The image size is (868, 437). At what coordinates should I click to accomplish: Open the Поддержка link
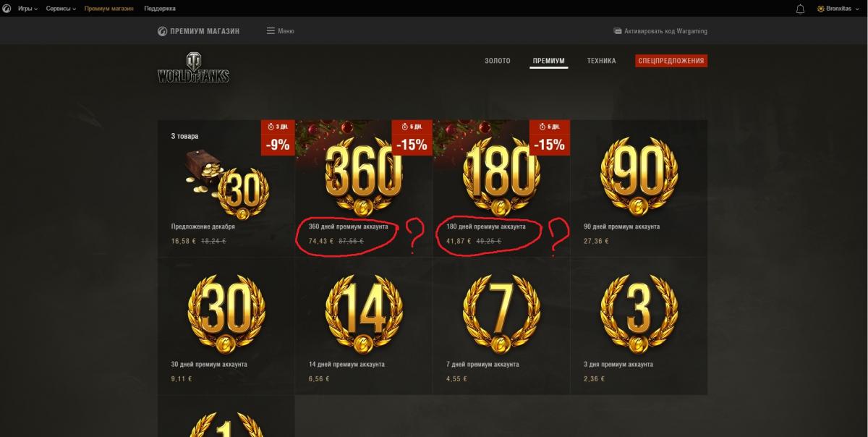coord(159,9)
